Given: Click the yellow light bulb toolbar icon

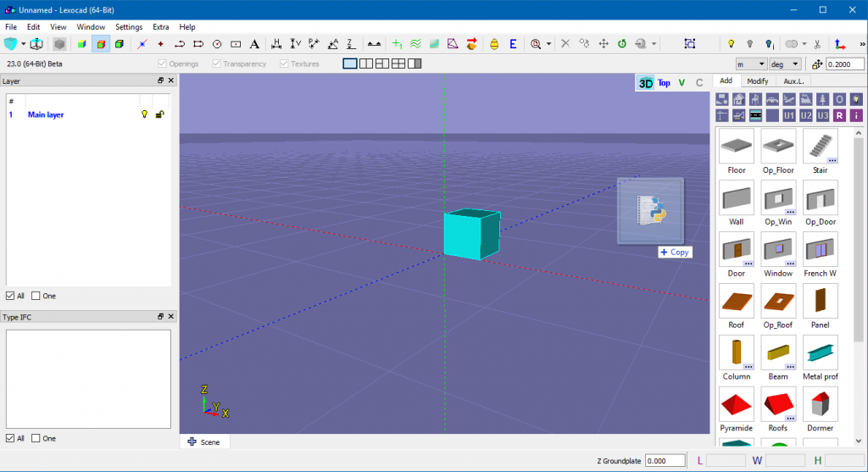Looking at the screenshot, I should 732,44.
